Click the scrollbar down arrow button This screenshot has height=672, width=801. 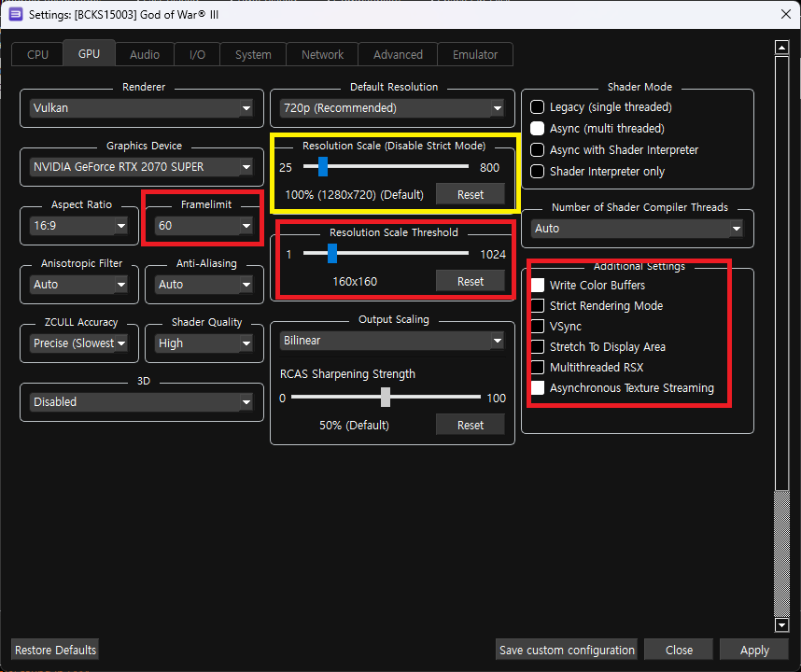(781, 624)
